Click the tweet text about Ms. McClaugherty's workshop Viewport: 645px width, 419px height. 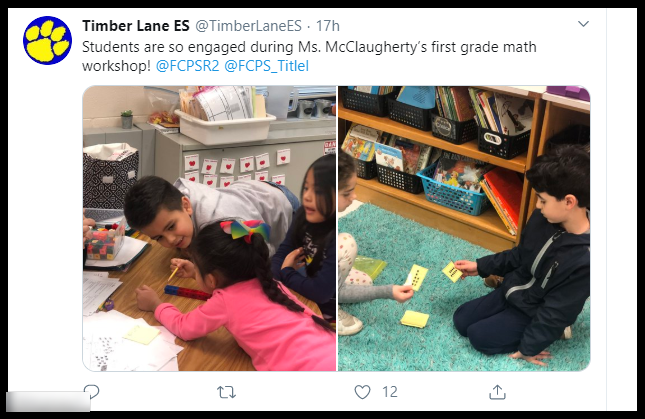coord(309,56)
